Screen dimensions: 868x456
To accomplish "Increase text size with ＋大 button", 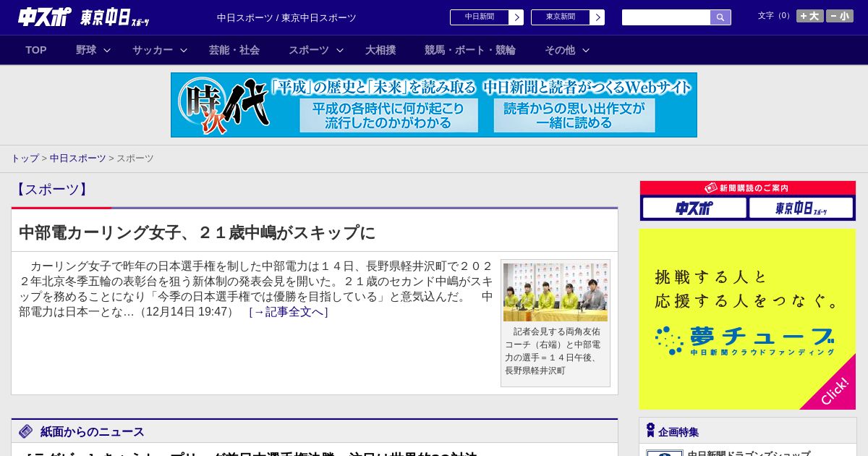I will [809, 16].
